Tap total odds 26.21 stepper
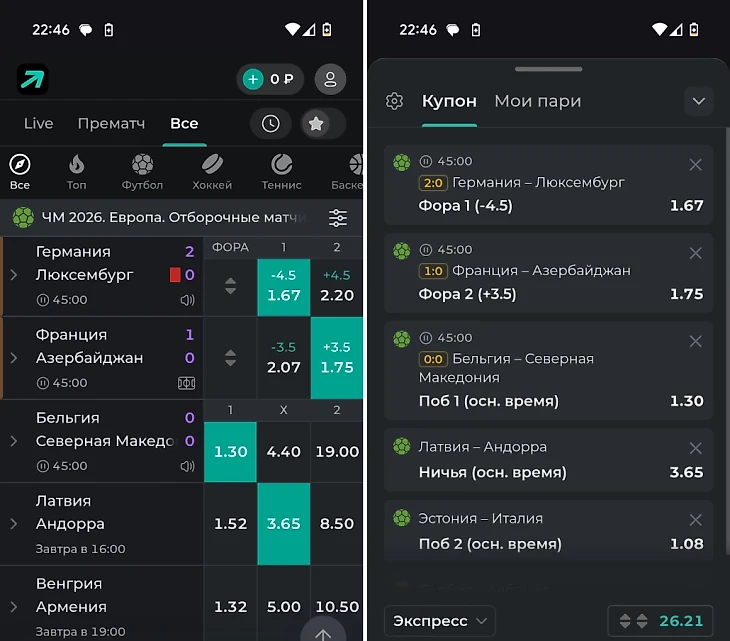The height and width of the screenshot is (641, 730). 660,621
